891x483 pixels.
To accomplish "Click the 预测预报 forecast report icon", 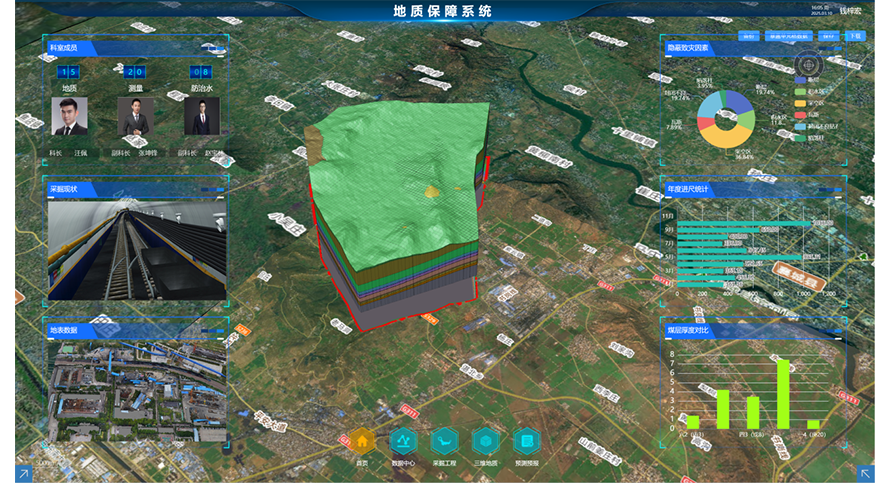I will click(x=526, y=441).
